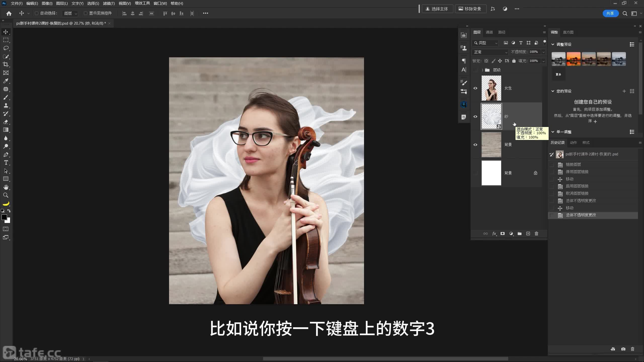644x362 pixels.
Task: Enable the 显示变换控件 checkbox
Action: (x=86, y=13)
